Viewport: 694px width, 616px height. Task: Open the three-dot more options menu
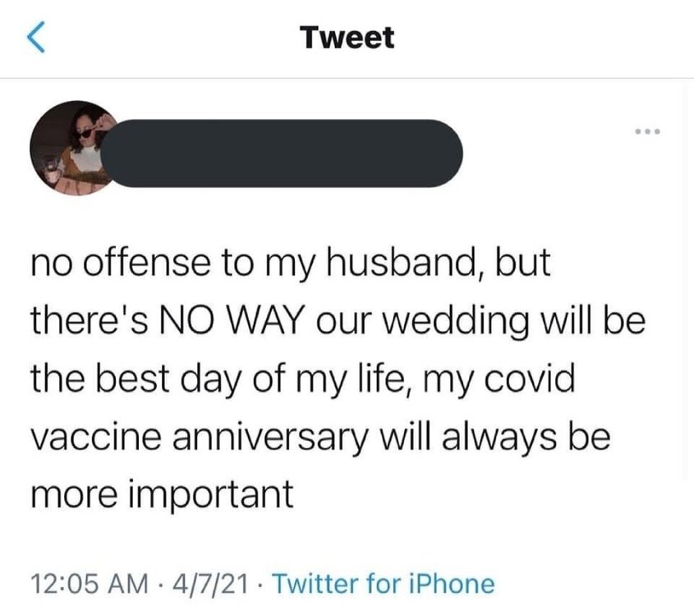point(647,131)
